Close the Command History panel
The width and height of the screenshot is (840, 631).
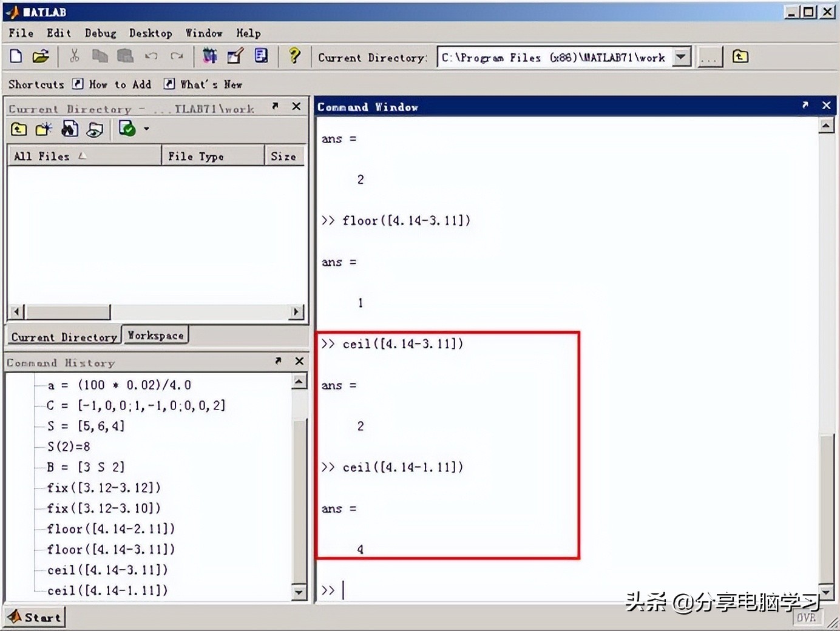pos(299,361)
